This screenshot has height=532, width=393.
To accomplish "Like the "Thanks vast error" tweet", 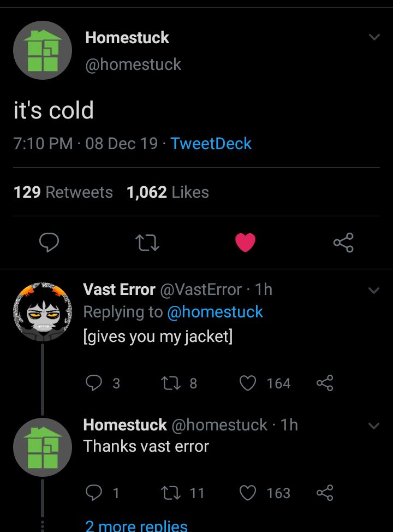I will 248,493.
